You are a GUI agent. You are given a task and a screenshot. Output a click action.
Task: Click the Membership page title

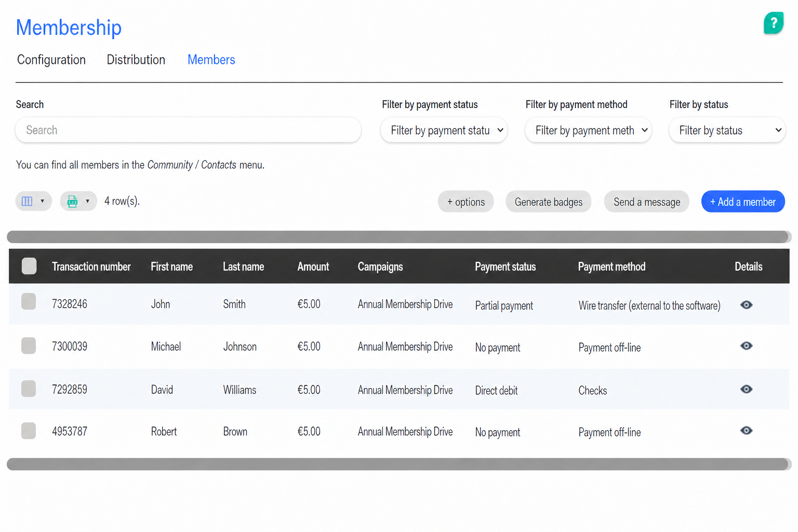click(x=69, y=28)
